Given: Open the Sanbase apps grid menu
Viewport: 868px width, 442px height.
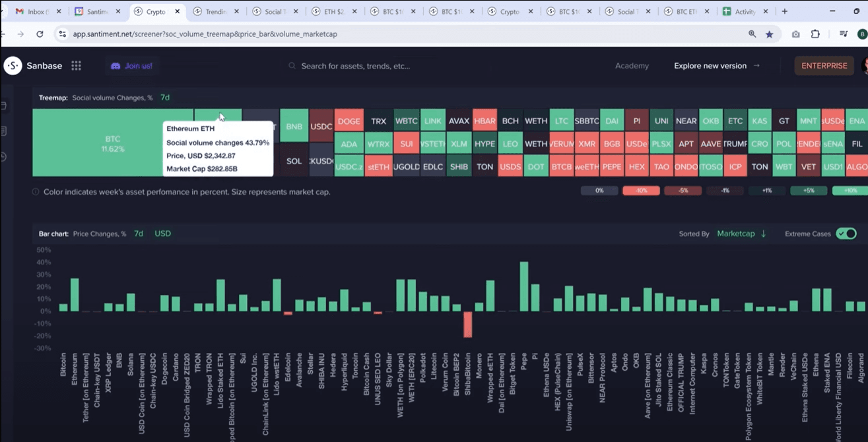Looking at the screenshot, I should (x=76, y=65).
